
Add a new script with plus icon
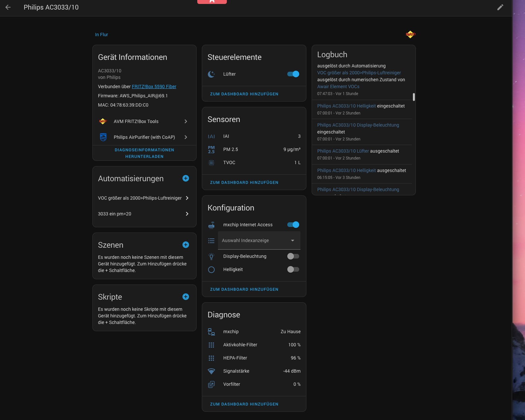(186, 297)
